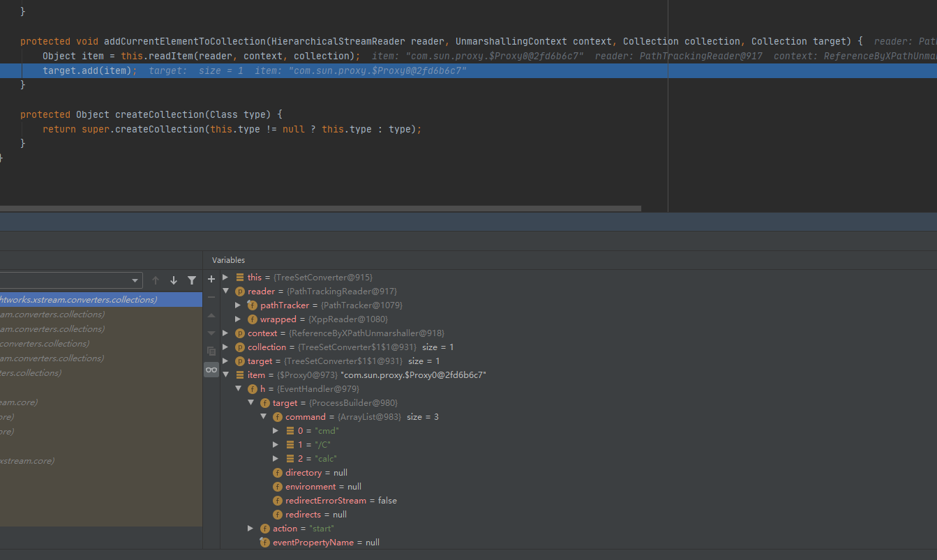Click the 'wrapped' field icon
The height and width of the screenshot is (560, 937).
(x=253, y=319)
